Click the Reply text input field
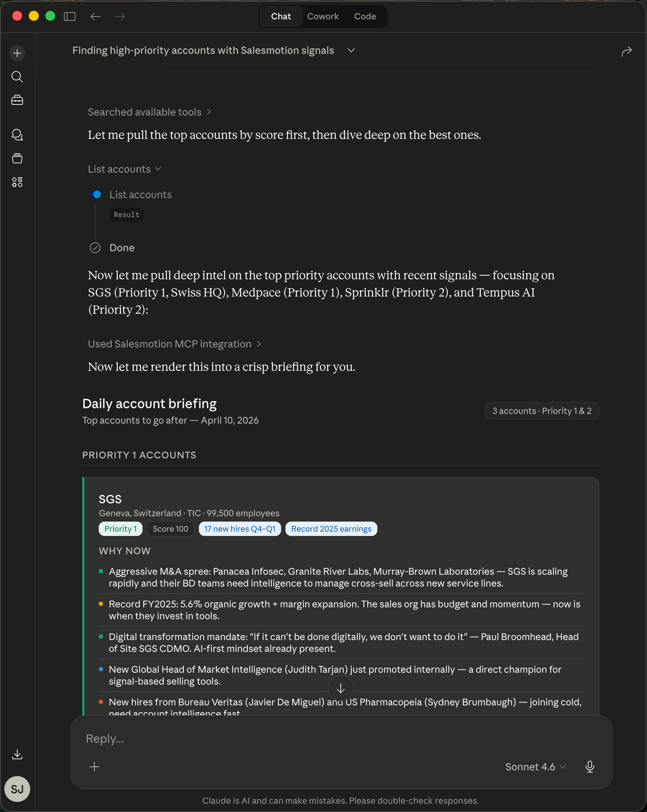 [x=301, y=739]
